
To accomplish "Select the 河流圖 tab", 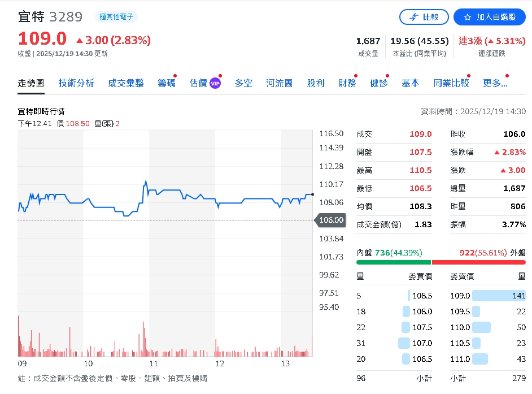I will point(280,83).
